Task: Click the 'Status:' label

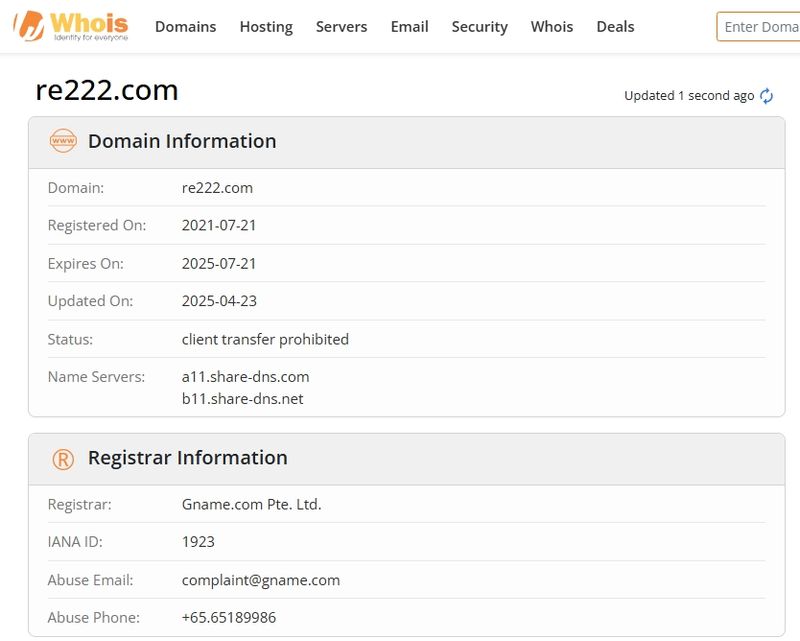Action: pos(70,339)
